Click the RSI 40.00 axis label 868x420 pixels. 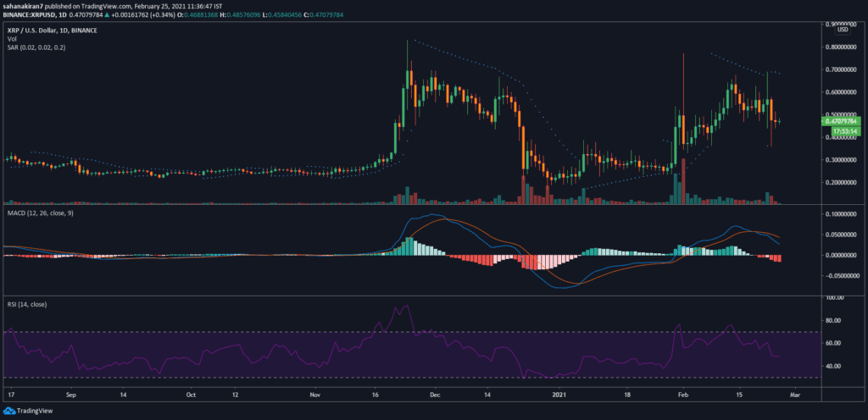[835, 366]
